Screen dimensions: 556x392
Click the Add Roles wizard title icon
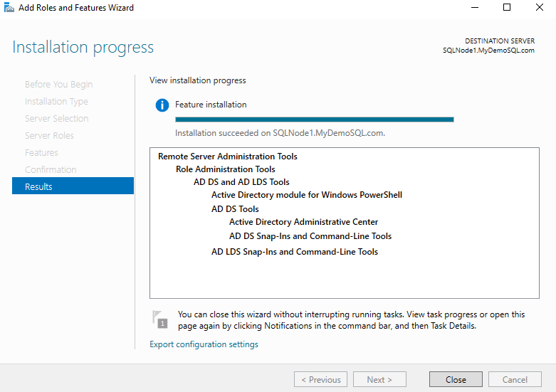9,7
